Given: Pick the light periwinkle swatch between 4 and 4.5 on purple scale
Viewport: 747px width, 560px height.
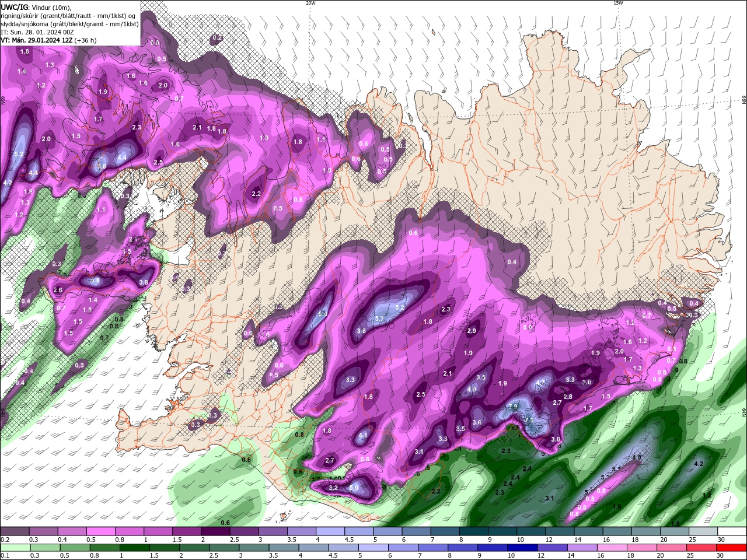Looking at the screenshot, I should point(329,531).
